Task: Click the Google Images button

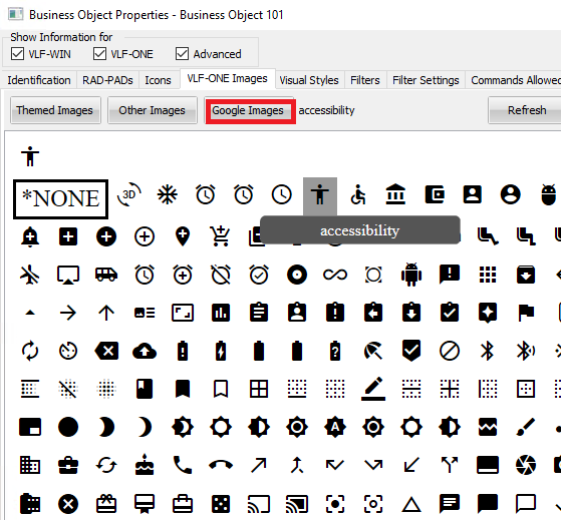Action: (x=248, y=110)
